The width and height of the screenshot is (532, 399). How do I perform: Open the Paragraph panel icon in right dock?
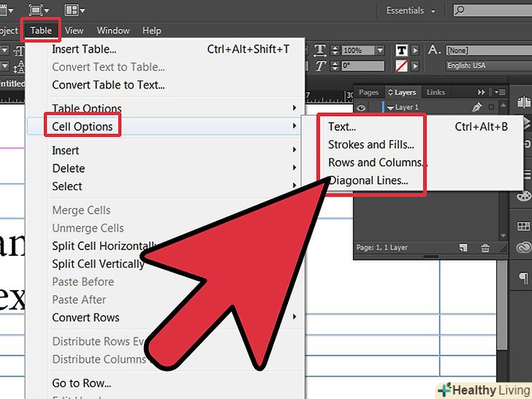(523, 278)
